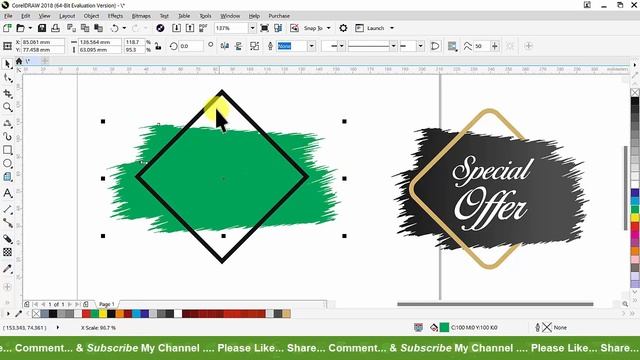Select the Ellipse tool
Image resolution: width=640 pixels, height=360 pixels.
pyautogui.click(x=7, y=163)
